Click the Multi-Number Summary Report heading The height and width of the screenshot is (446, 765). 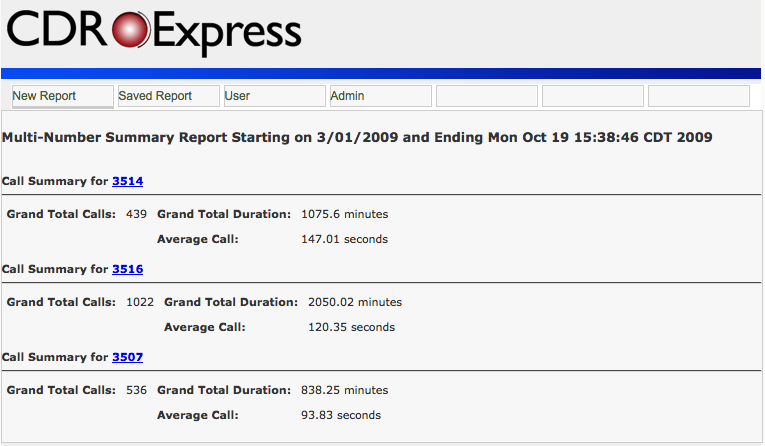coord(357,137)
